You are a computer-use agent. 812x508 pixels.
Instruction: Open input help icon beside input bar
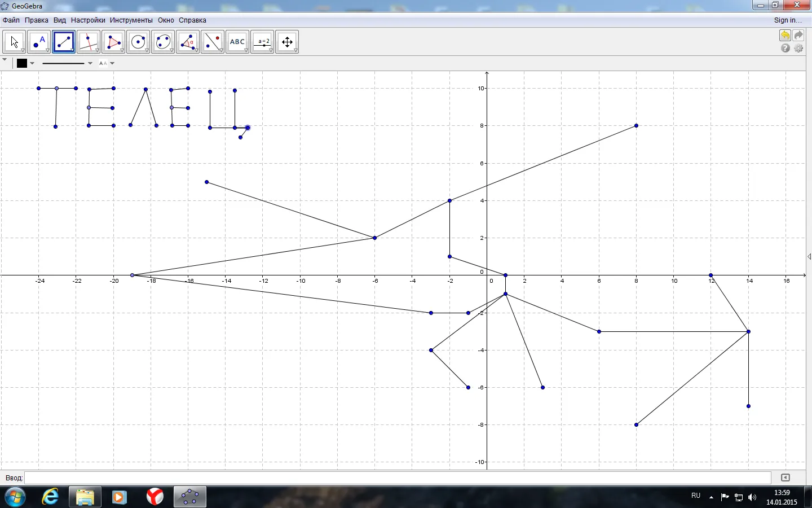tap(785, 478)
